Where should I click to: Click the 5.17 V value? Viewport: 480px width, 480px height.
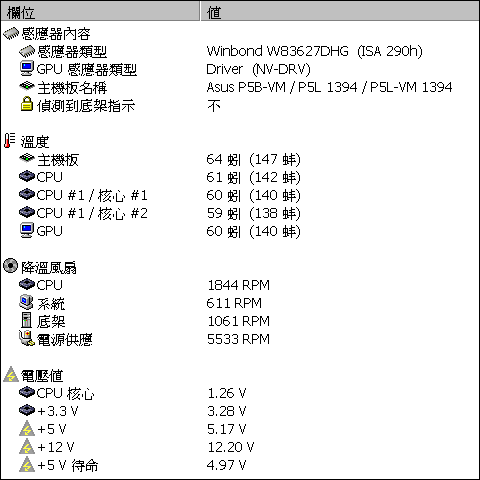tap(227, 429)
